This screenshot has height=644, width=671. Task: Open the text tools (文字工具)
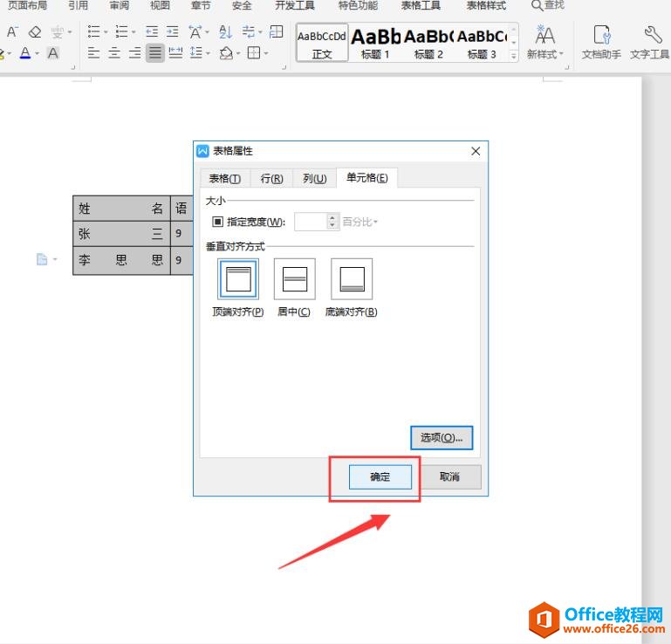click(649, 42)
